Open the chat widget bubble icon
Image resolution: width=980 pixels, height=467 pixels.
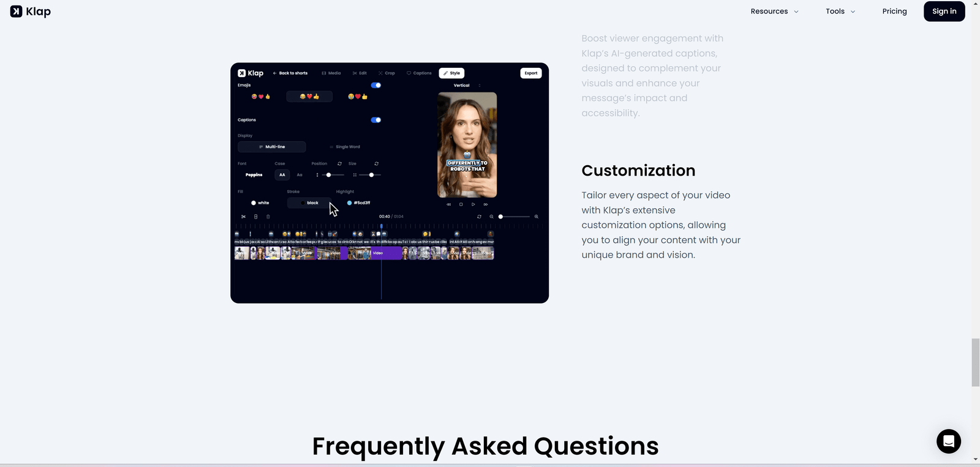click(948, 441)
